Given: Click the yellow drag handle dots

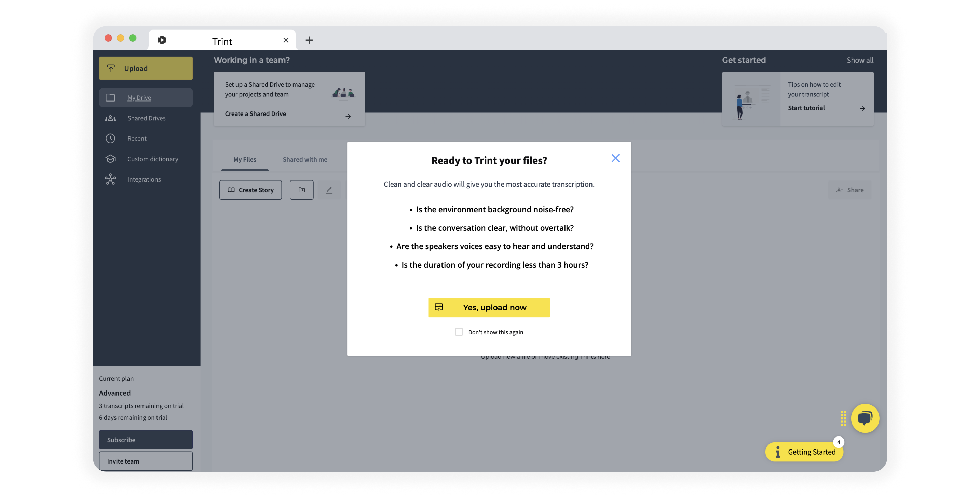Looking at the screenshot, I should point(843,418).
